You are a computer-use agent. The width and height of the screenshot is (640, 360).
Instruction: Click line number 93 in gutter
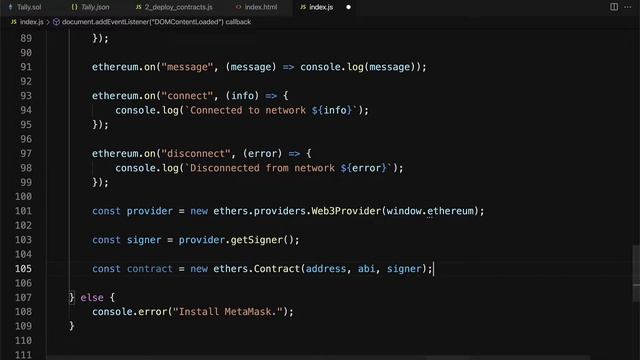[x=26, y=96]
